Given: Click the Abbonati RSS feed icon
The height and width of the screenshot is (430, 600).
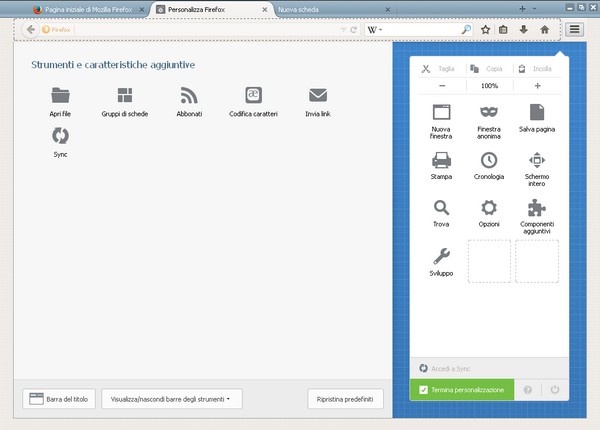Looking at the screenshot, I should 189,95.
